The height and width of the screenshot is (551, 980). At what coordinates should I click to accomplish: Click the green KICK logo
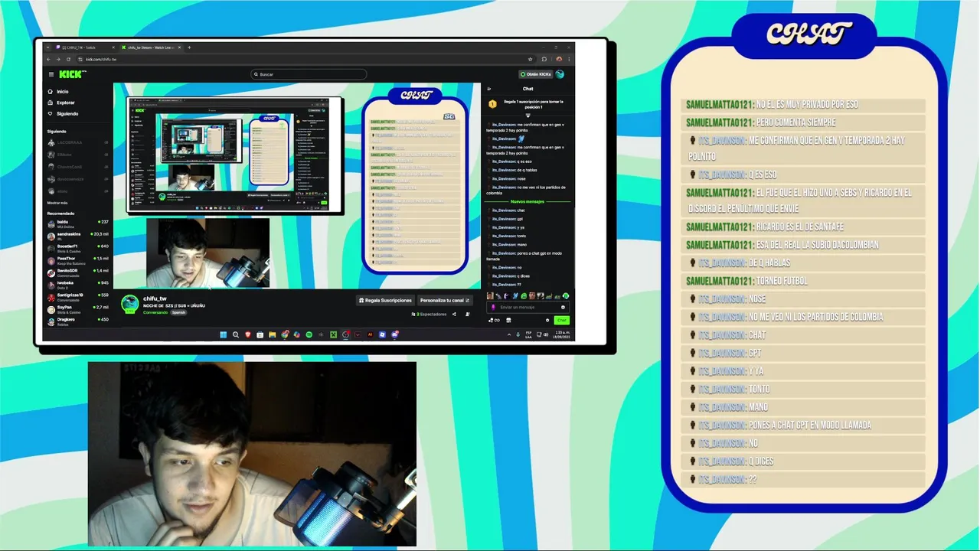[x=73, y=74]
